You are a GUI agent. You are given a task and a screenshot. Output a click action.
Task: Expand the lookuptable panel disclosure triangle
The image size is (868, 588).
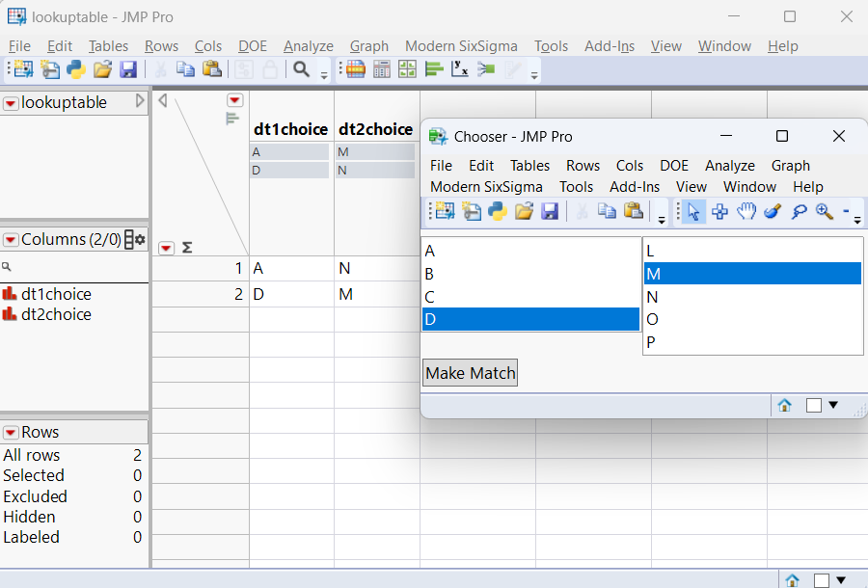140,100
